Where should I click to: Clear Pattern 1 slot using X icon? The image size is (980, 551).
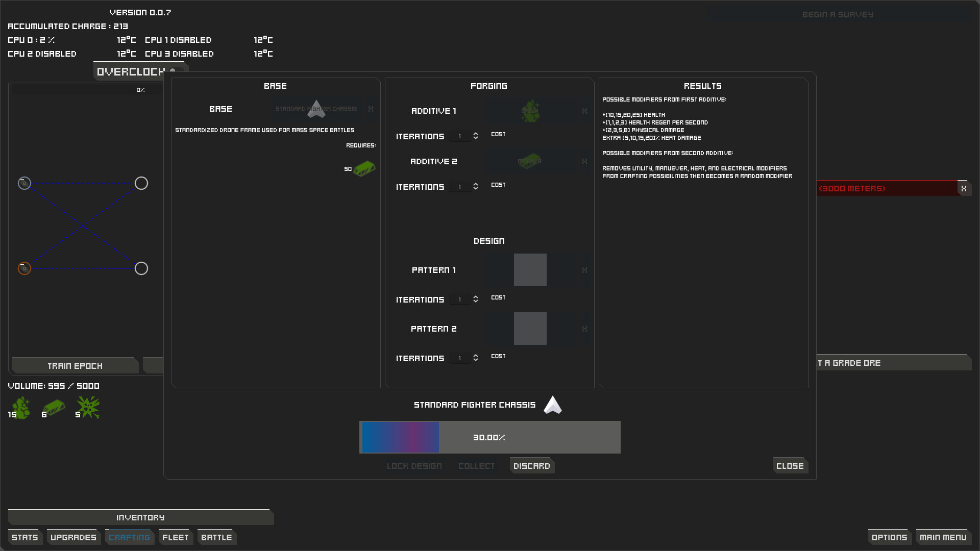tap(584, 270)
